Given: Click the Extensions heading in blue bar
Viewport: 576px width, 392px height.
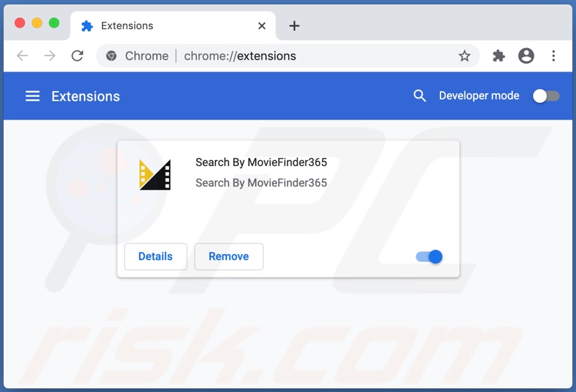Looking at the screenshot, I should (85, 96).
